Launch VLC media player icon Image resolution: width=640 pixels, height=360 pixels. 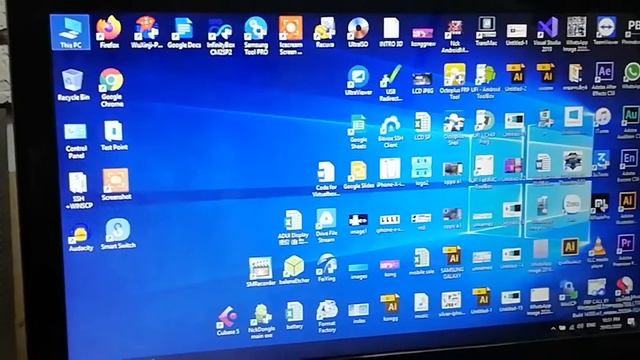598,253
